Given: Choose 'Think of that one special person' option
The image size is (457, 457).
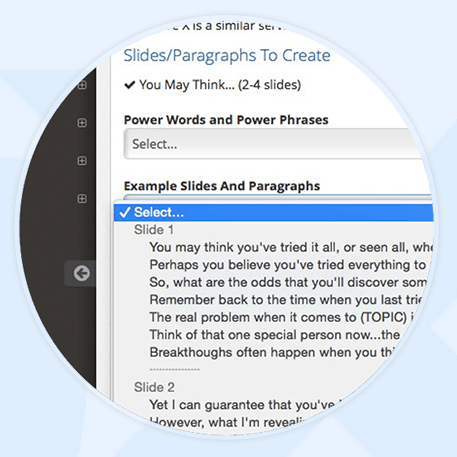Looking at the screenshot, I should pos(275,335).
